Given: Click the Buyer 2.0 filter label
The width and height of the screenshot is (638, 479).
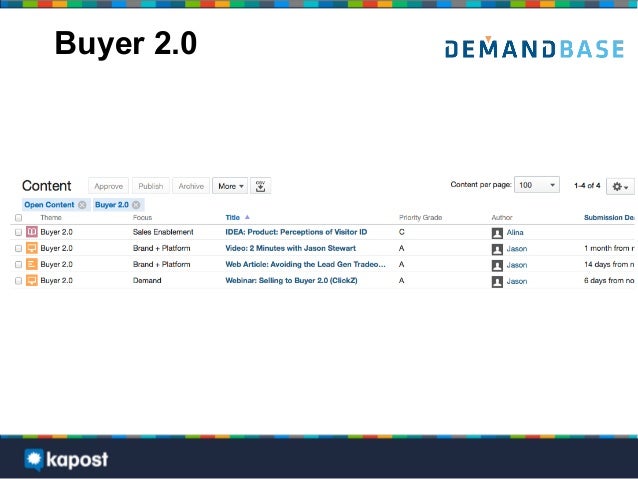Looking at the screenshot, I should 111,205.
